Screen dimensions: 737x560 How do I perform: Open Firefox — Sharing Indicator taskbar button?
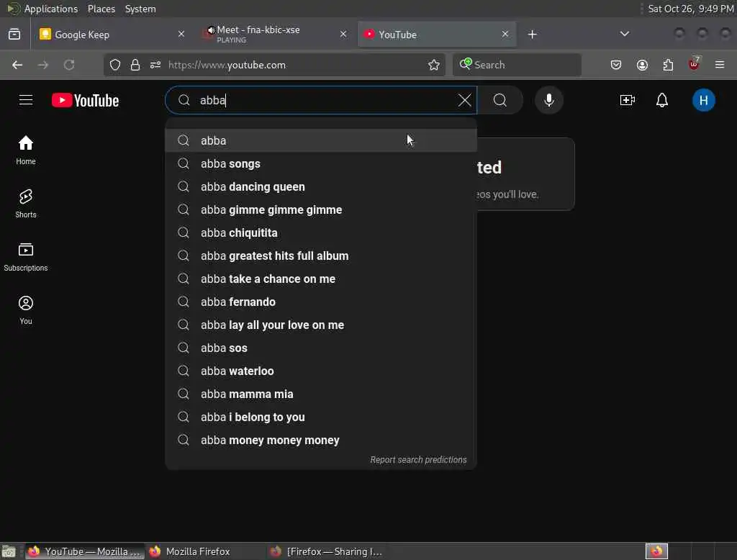(x=327, y=551)
